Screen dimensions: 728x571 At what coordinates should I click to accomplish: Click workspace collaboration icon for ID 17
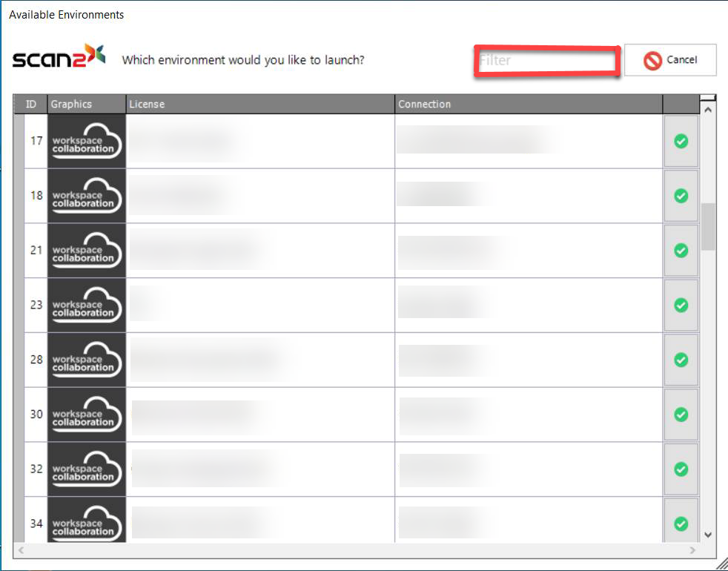[x=87, y=141]
